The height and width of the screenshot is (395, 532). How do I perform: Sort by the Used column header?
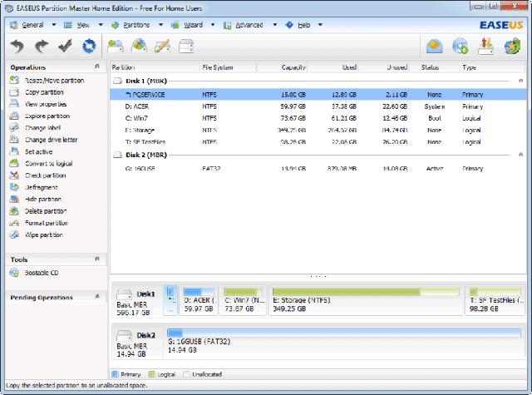point(332,67)
